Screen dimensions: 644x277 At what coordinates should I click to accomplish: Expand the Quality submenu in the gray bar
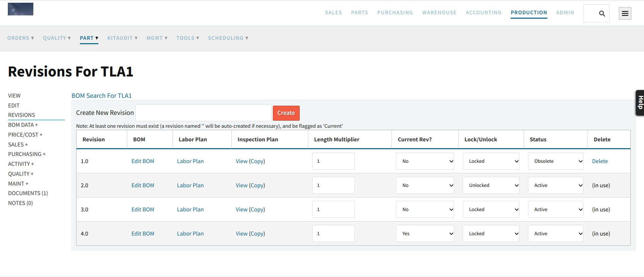coord(57,38)
